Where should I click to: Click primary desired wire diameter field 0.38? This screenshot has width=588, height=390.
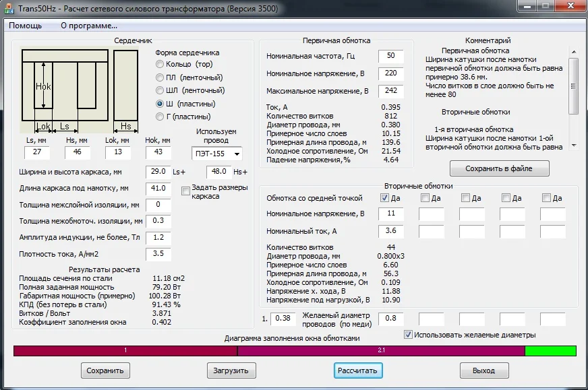(283, 319)
